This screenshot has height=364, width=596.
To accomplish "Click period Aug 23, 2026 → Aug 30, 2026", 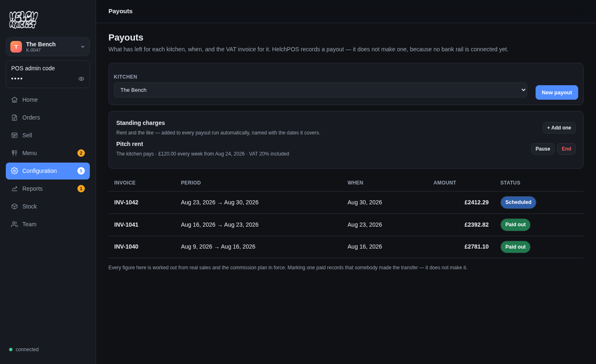I will [x=220, y=202].
